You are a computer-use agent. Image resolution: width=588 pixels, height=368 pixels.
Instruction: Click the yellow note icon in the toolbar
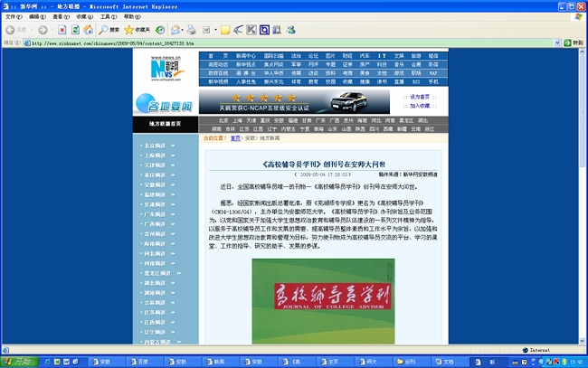(x=225, y=30)
